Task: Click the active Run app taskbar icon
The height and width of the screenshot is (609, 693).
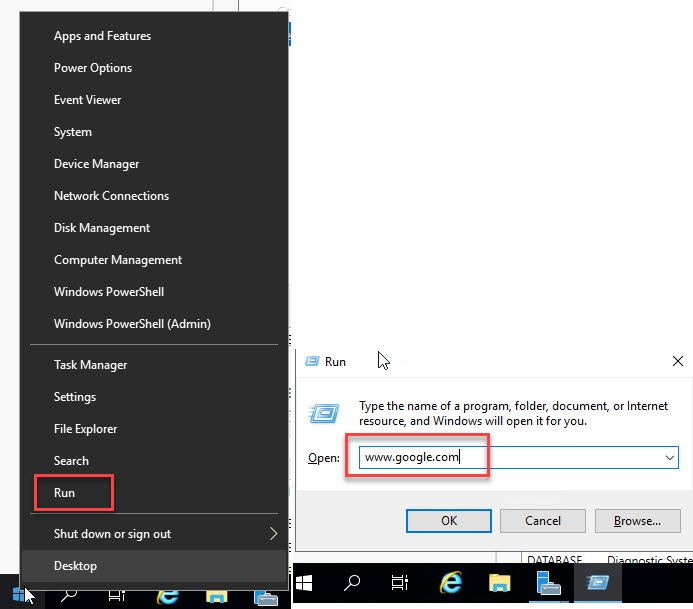Action: 597,583
